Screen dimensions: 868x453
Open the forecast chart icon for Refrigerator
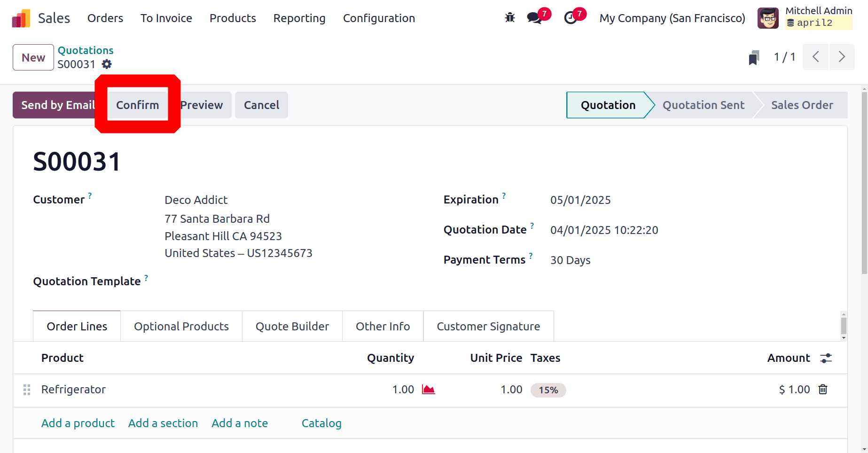[428, 390]
